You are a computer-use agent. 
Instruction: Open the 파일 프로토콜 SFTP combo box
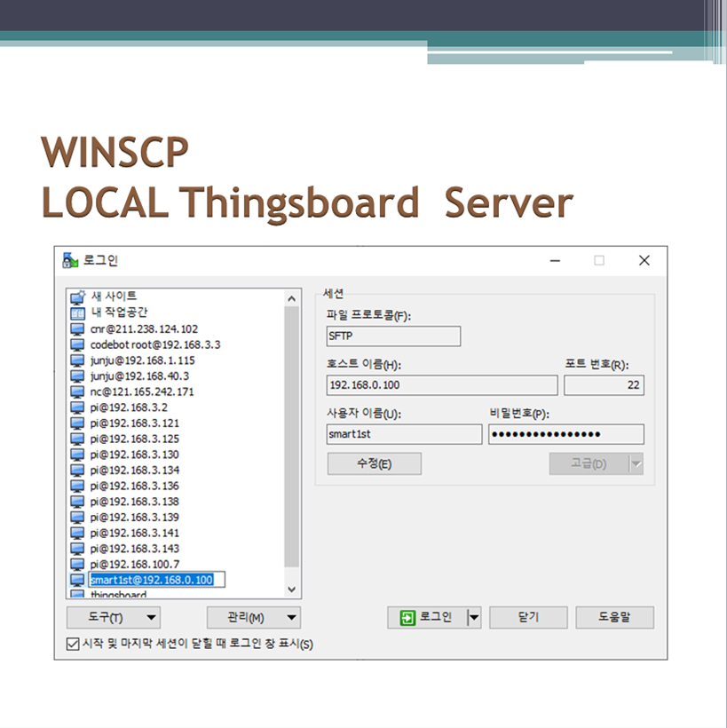click(x=393, y=336)
